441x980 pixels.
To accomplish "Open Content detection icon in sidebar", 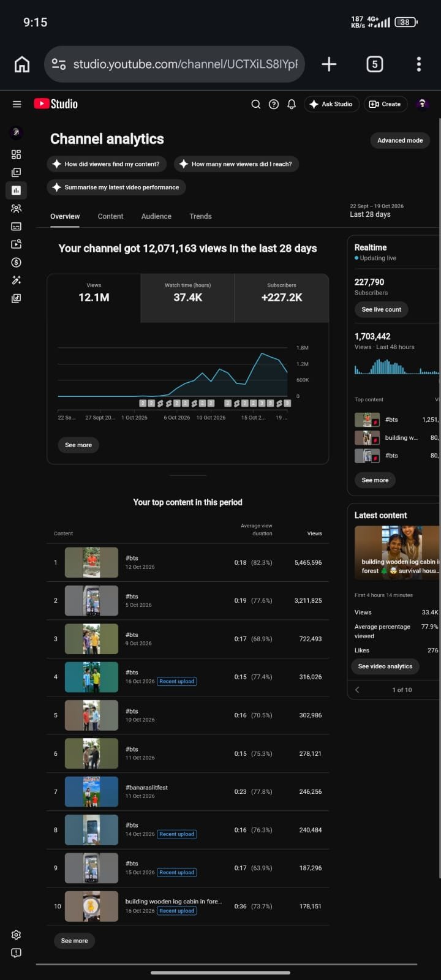I will [17, 244].
